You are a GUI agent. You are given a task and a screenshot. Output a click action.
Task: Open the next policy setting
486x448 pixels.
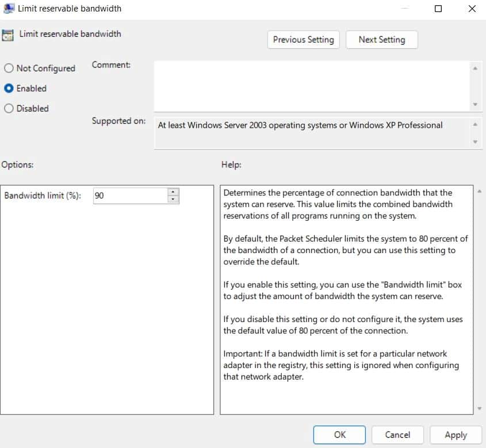tap(381, 40)
